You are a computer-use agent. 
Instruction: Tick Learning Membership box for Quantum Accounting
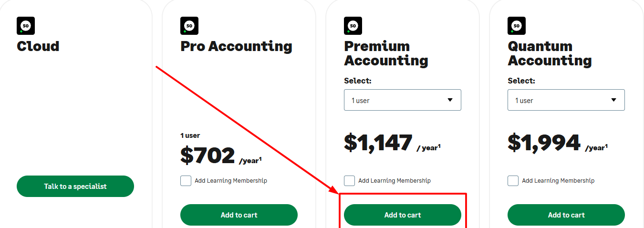click(513, 181)
